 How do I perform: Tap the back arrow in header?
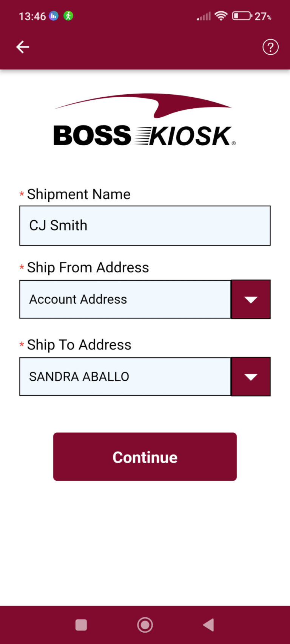click(23, 47)
